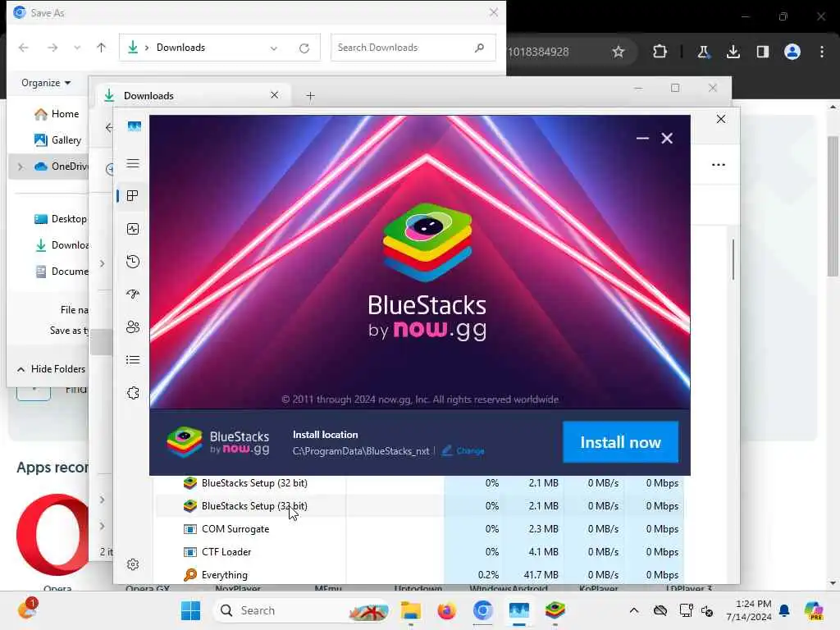Viewport: 840px width, 630px height.
Task: Open Firefox from taskbar
Action: coord(446,610)
